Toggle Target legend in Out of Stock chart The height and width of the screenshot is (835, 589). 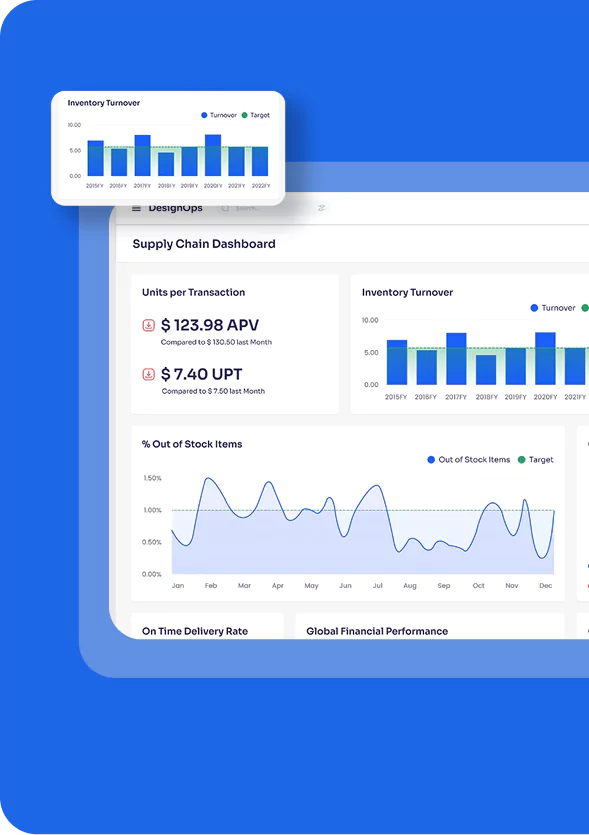tap(535, 460)
